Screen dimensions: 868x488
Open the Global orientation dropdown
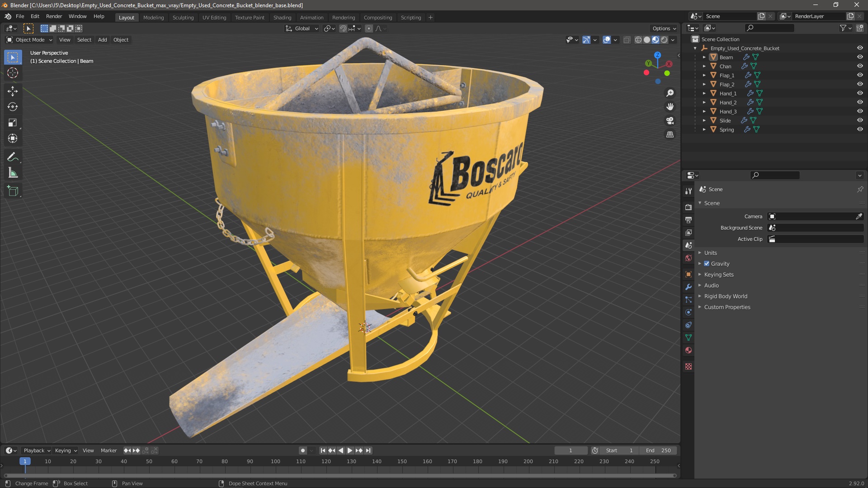302,28
